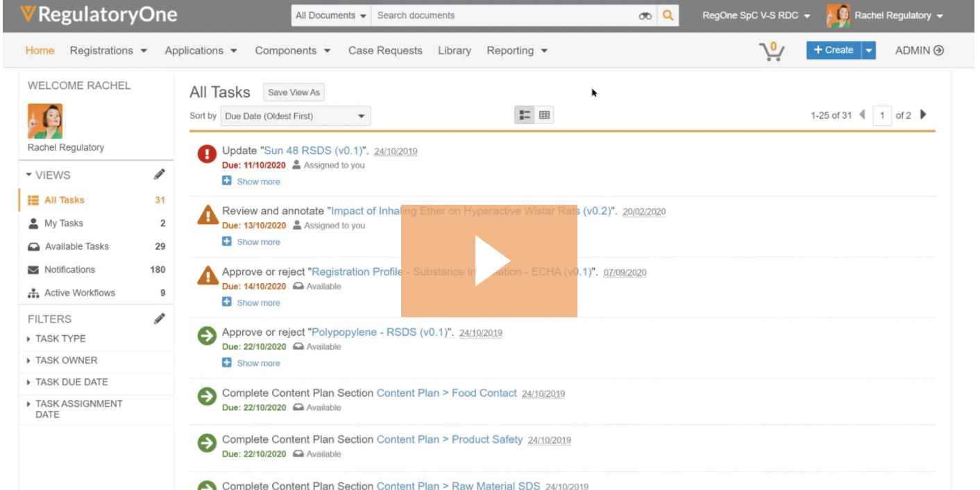980x490 pixels.
Task: Navigate to the Library tab
Action: coord(454,50)
